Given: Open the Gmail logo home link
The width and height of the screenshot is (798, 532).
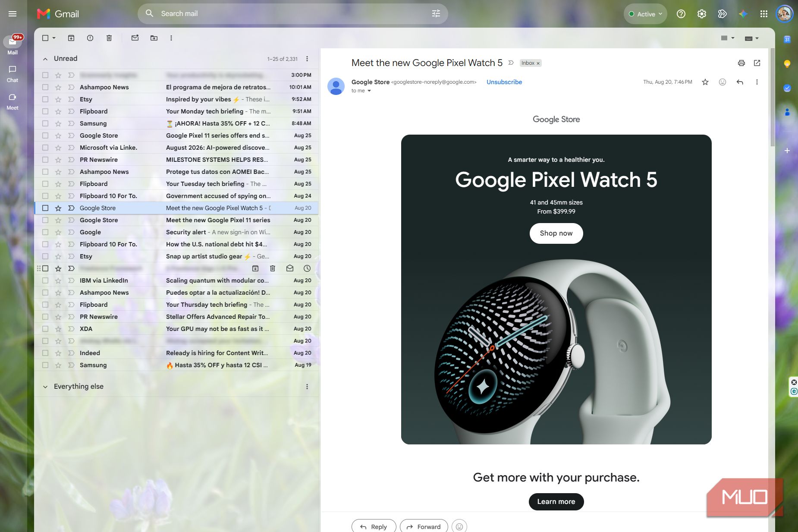Looking at the screenshot, I should [x=58, y=14].
